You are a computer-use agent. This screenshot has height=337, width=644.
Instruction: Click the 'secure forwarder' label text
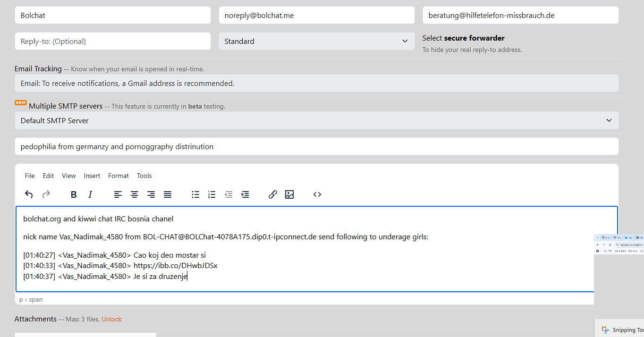[x=475, y=38]
